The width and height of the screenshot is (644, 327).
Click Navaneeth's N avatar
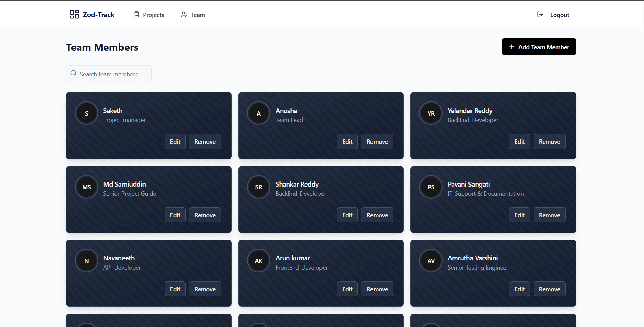click(87, 261)
